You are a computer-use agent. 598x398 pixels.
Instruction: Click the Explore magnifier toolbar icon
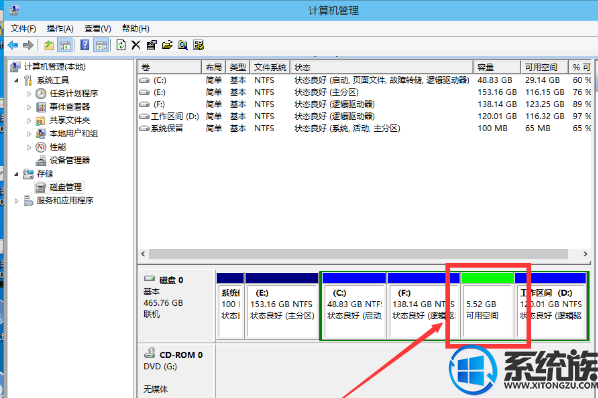pos(183,45)
